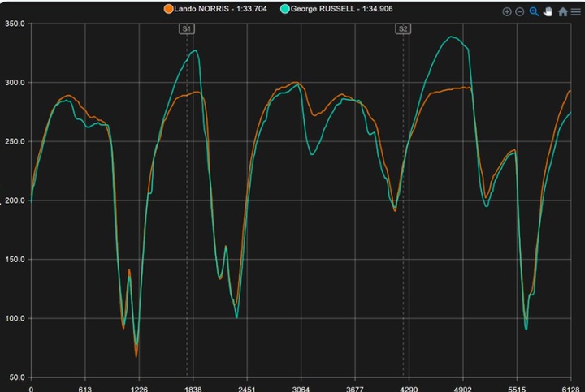The width and height of the screenshot is (585, 392).
Task: Click the 3064 x-axis label
Action: coord(301,389)
